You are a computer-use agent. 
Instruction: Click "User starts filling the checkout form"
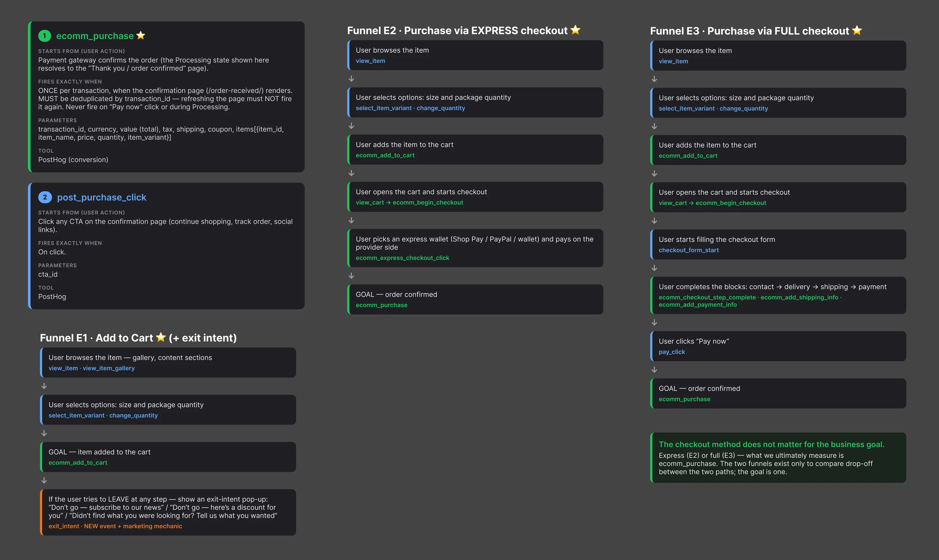click(717, 239)
